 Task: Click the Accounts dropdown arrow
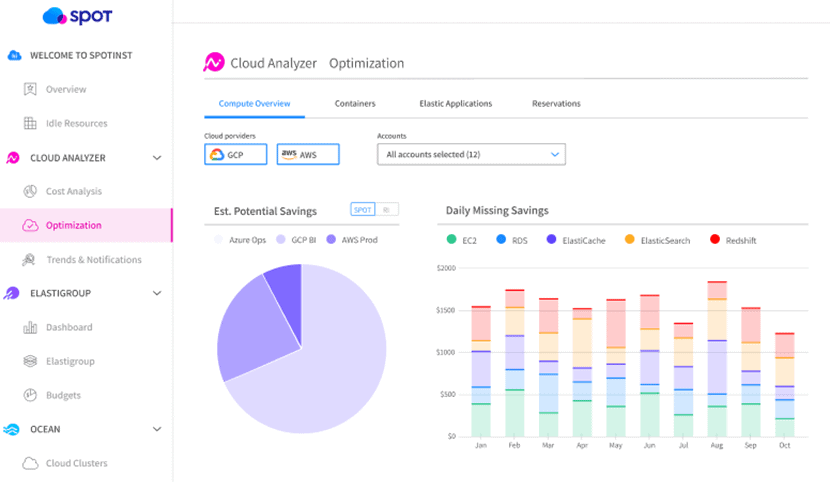[x=555, y=154]
